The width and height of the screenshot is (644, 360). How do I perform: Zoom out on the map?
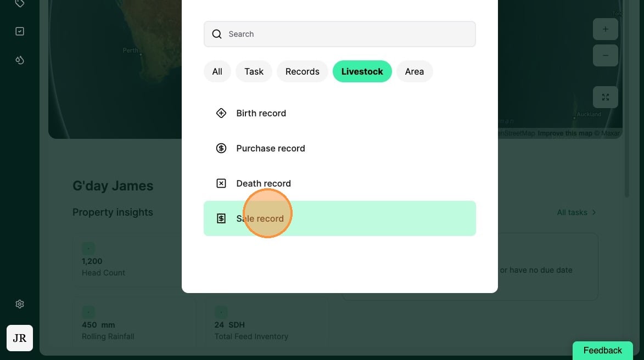pyautogui.click(x=606, y=55)
